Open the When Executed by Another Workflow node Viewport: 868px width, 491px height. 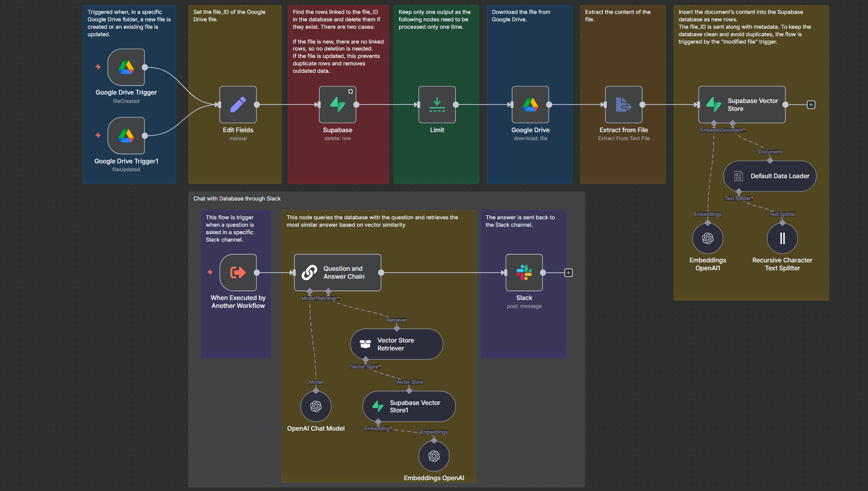tap(238, 273)
